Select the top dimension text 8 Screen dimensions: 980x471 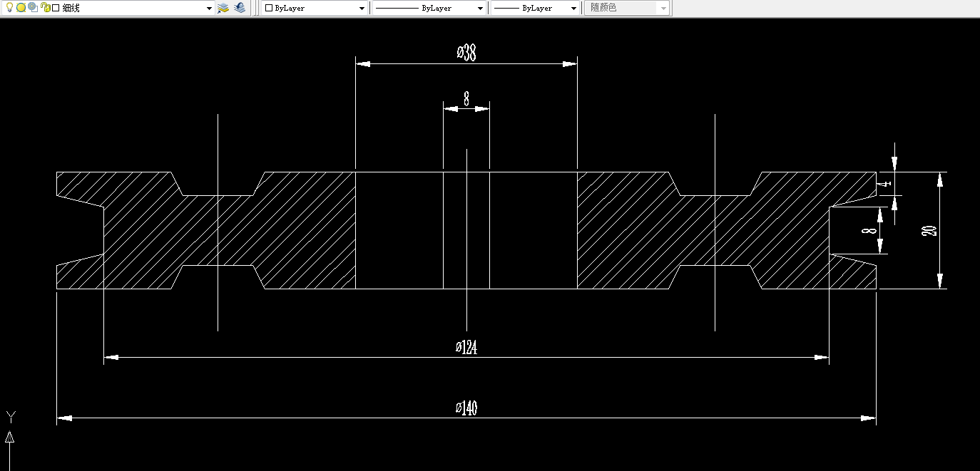pyautogui.click(x=466, y=99)
